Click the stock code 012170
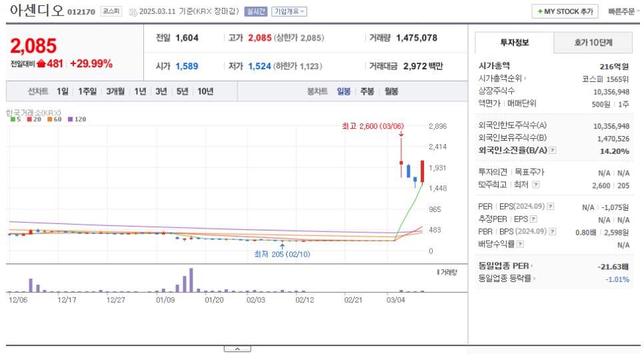 pos(81,12)
